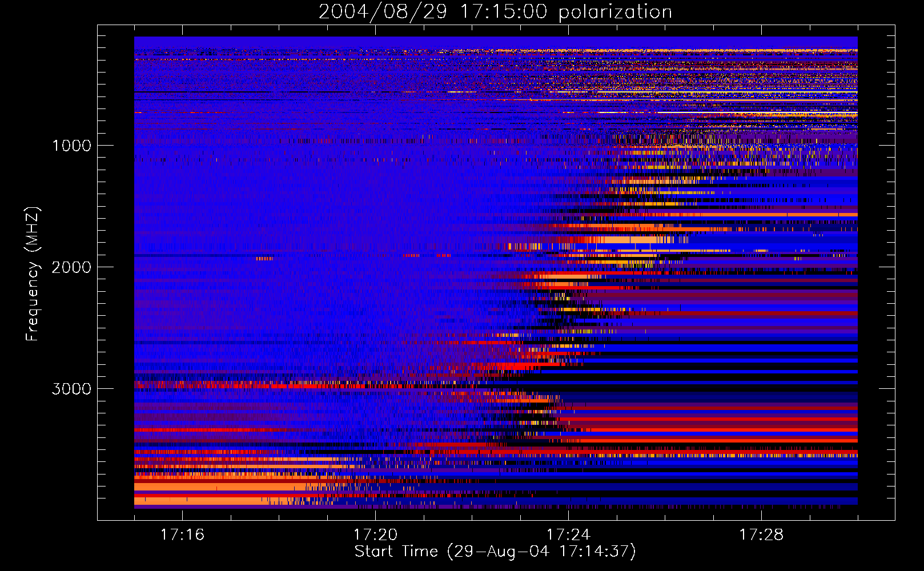Click the '17:16' time tick label
924x571 pixels.
click(182, 534)
